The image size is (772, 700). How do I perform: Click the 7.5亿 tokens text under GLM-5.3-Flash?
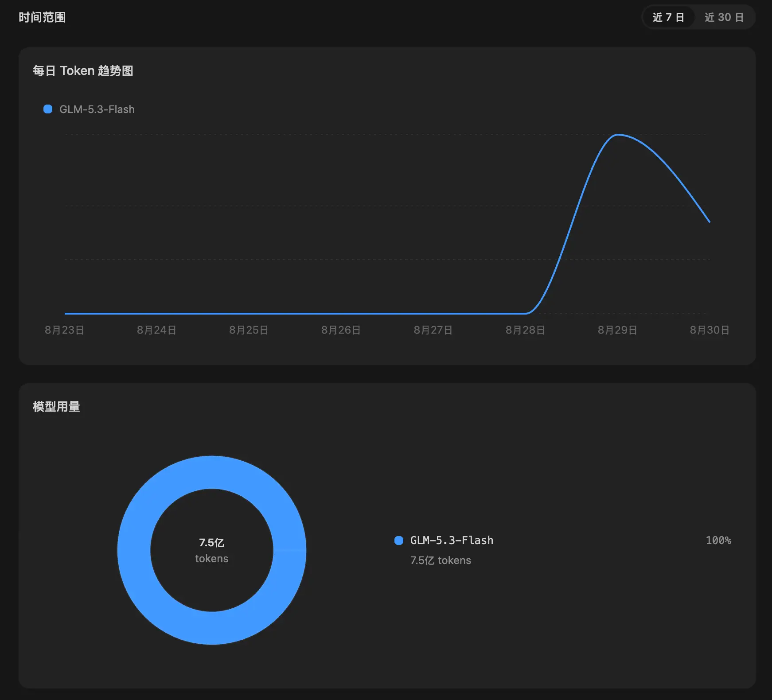point(441,560)
